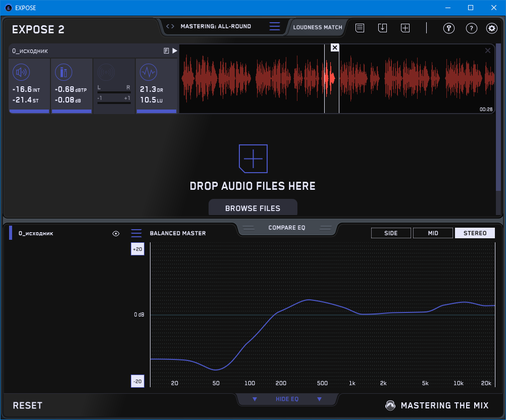
Task: Toggle EQ curve visibility for 0_исходник
Action: [x=116, y=234]
